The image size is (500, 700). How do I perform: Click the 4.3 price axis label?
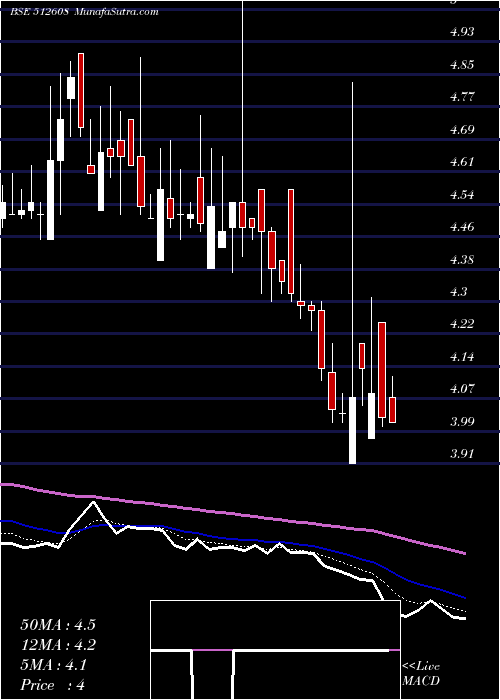click(458, 292)
